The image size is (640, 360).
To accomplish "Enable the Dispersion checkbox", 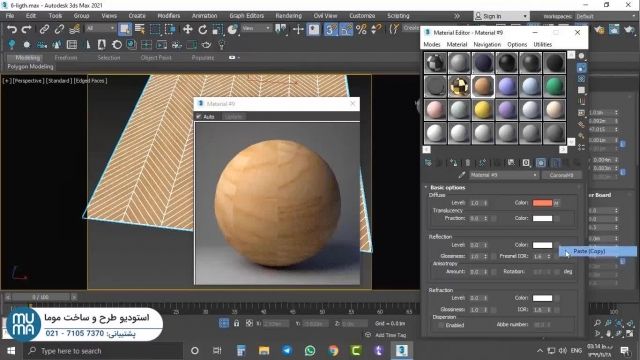I will (441, 325).
